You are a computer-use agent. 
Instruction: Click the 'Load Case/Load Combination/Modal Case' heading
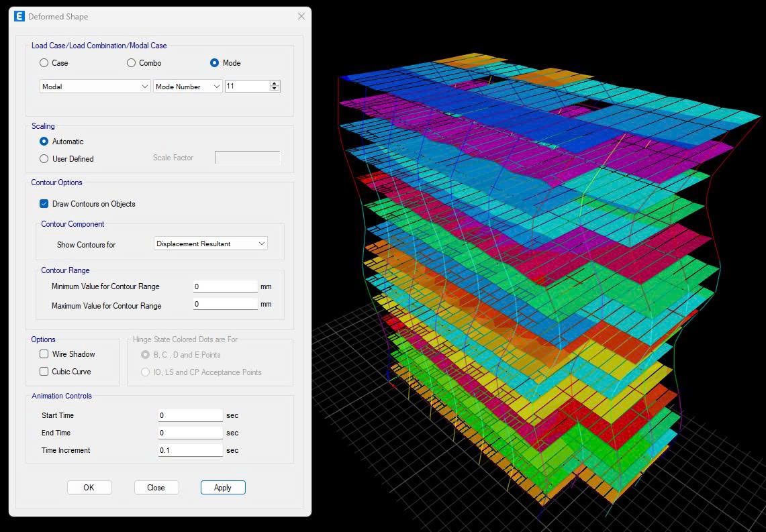[99, 46]
